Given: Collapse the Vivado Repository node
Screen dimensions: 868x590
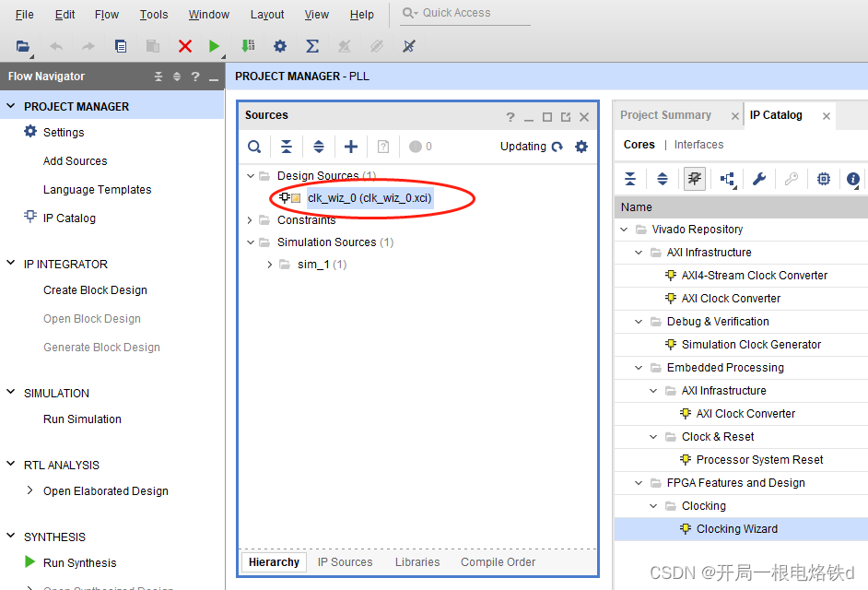Looking at the screenshot, I should coord(624,230).
